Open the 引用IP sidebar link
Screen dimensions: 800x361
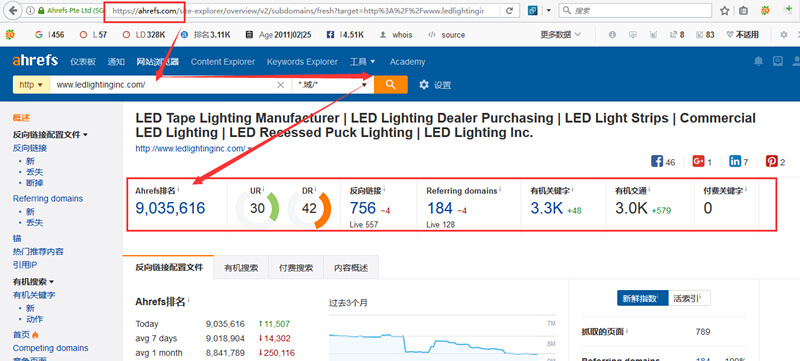pyautogui.click(x=26, y=265)
